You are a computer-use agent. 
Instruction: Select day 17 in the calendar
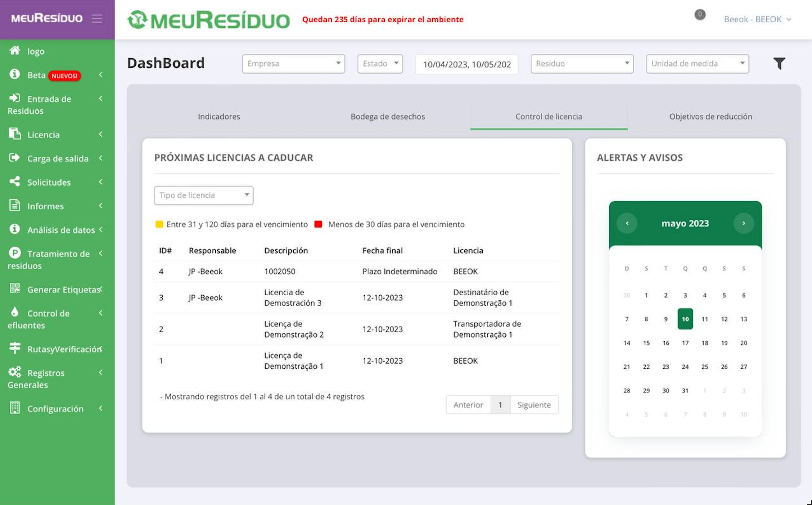pos(685,343)
